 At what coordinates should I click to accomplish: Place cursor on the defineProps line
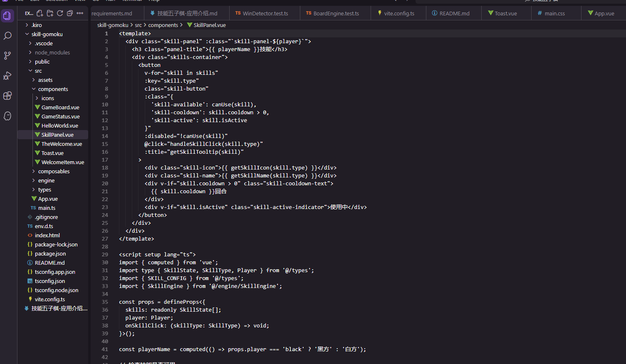162,302
